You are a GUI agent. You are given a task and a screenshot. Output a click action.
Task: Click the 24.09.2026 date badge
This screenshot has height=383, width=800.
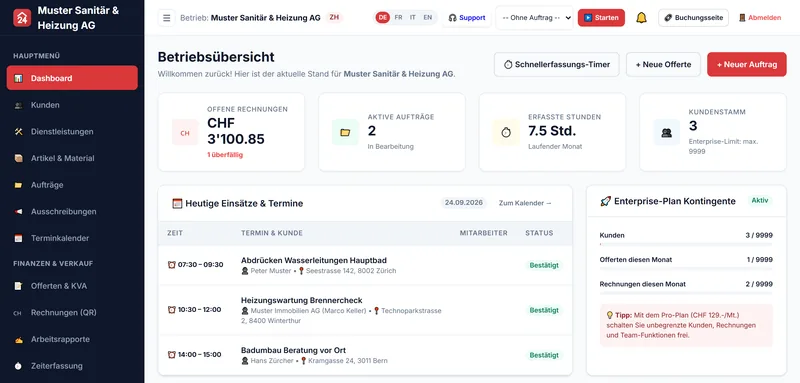coord(463,203)
